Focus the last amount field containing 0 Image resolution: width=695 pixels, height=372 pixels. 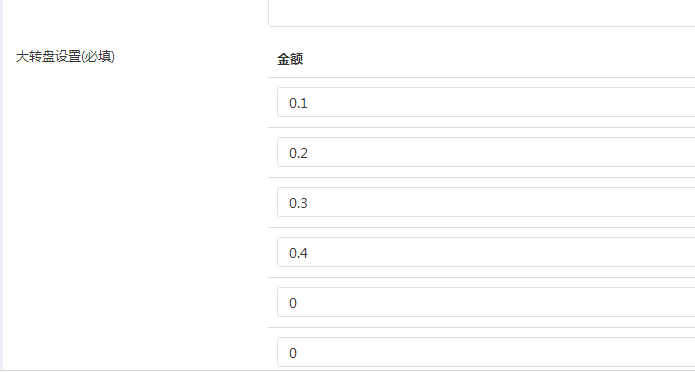[x=486, y=353]
